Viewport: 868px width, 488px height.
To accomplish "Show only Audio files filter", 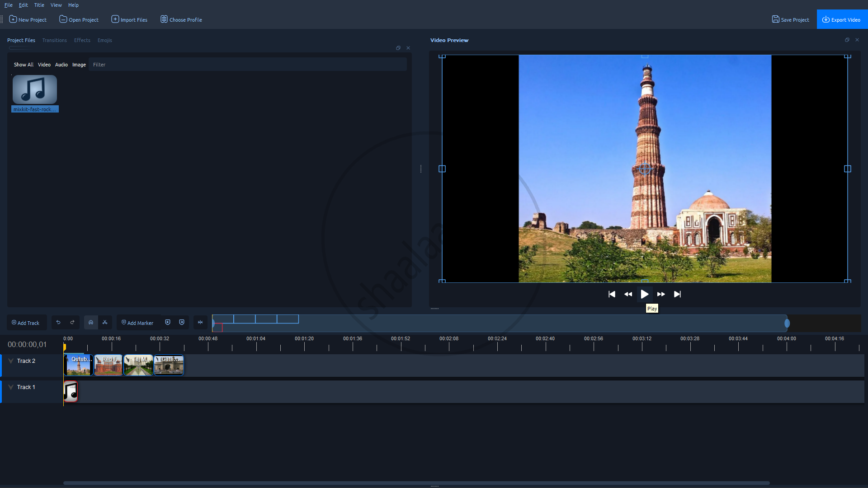I will [x=61, y=65].
